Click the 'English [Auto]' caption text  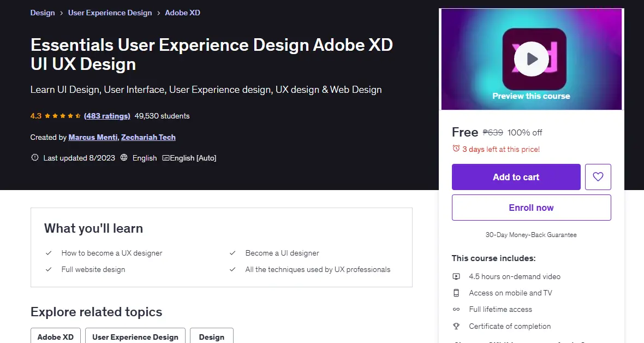click(193, 158)
